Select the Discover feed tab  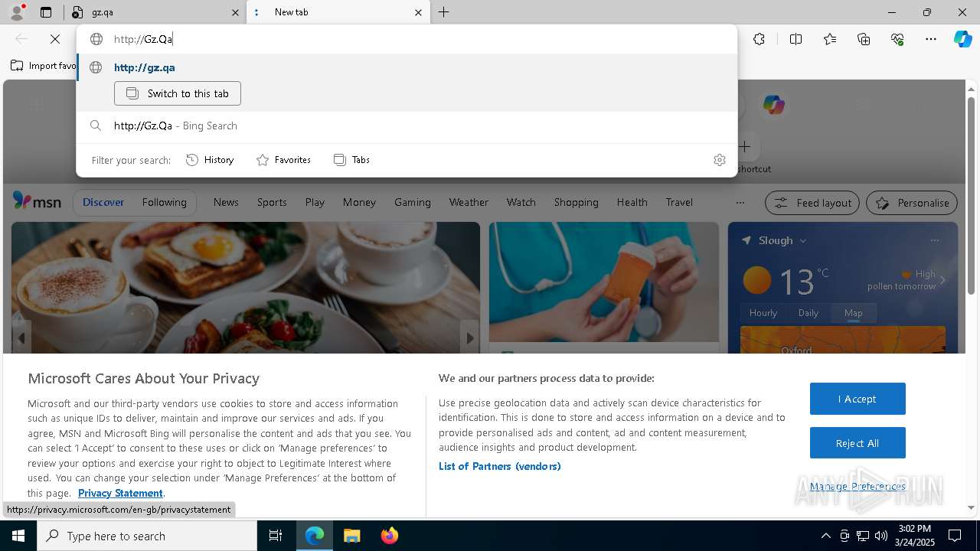tap(103, 202)
